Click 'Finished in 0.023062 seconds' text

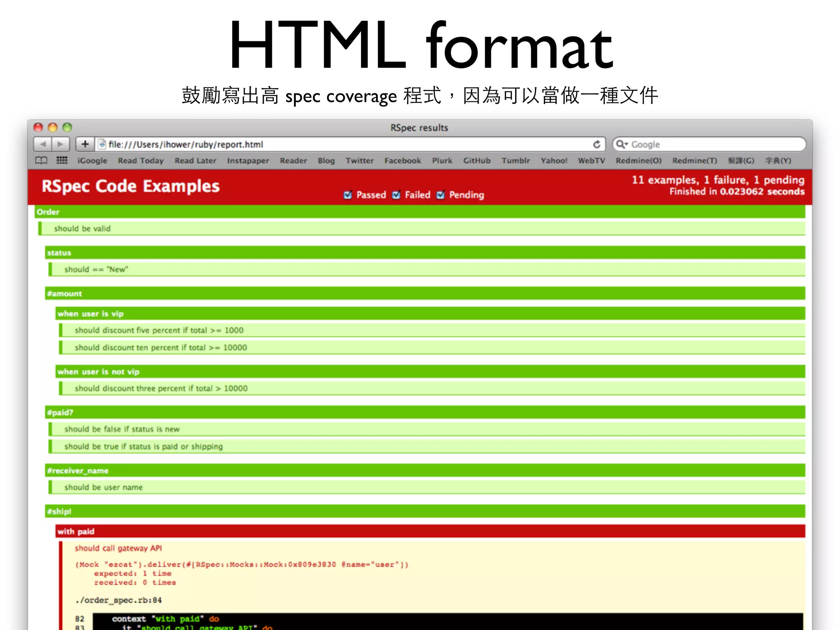[x=737, y=192]
